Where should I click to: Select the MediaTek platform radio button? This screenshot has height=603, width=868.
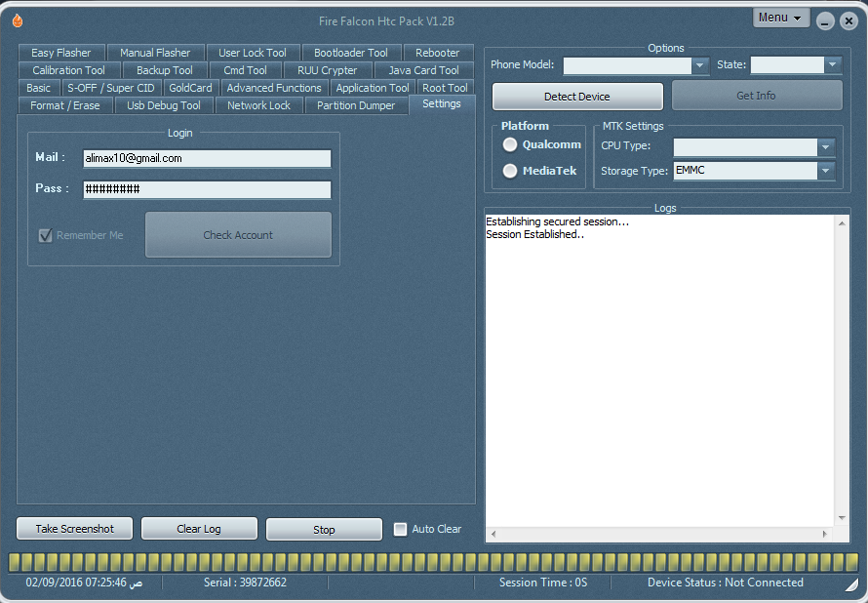[x=510, y=171]
